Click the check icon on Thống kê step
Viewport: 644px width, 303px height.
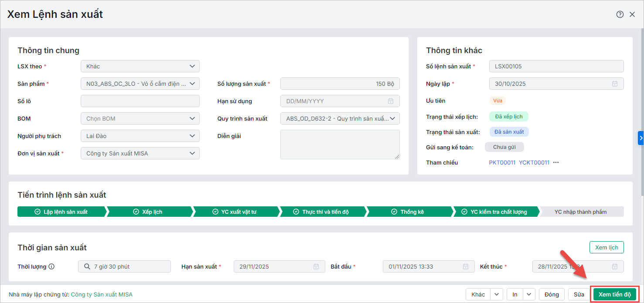coord(394,212)
